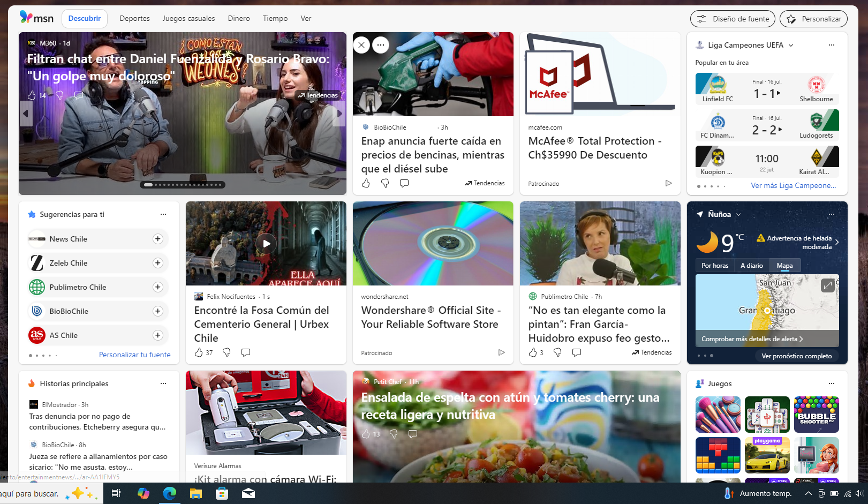Screen dimensions: 868x504
Task: Expand the frost warning alert chevron
Action: (837, 242)
